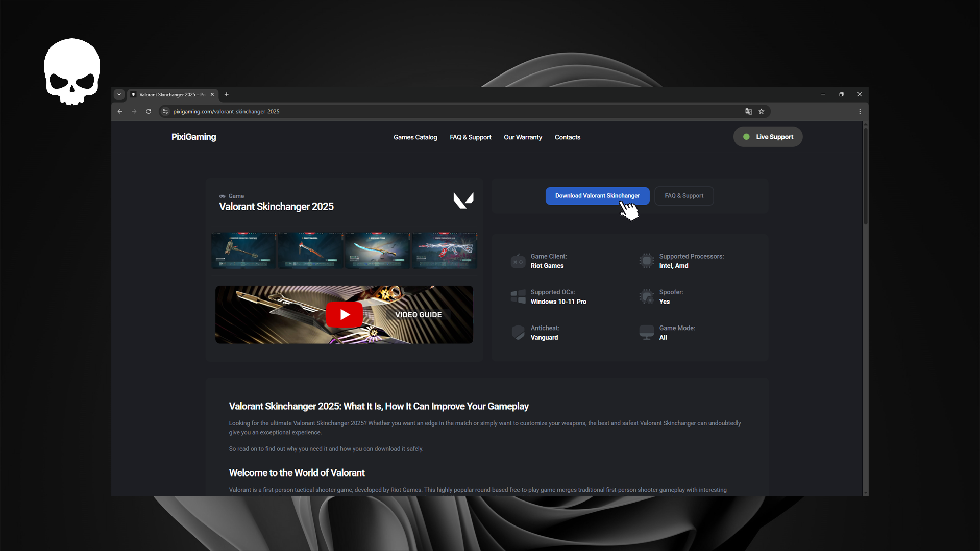
Task: Open the tab search dropdown arrow
Action: 119,94
